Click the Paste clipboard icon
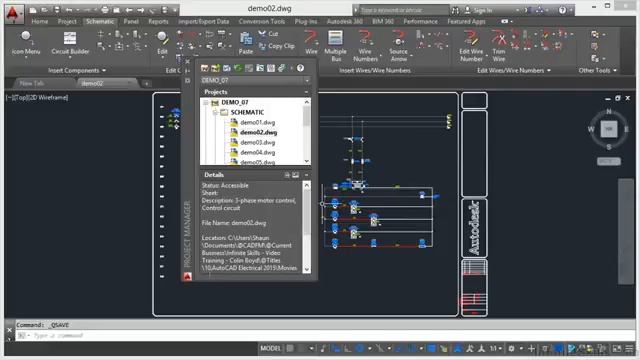The width and height of the screenshot is (640, 360). (246, 43)
